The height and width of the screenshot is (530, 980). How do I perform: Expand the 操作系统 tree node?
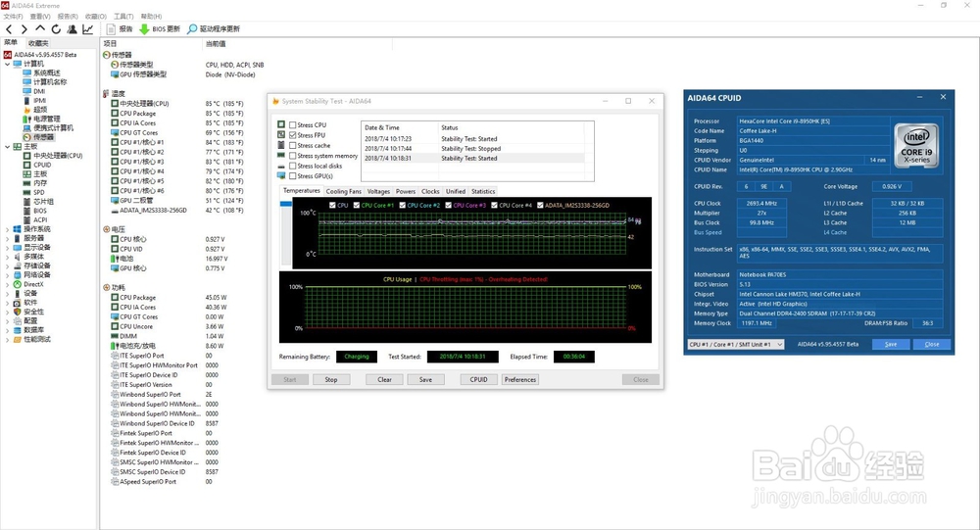pos(8,229)
